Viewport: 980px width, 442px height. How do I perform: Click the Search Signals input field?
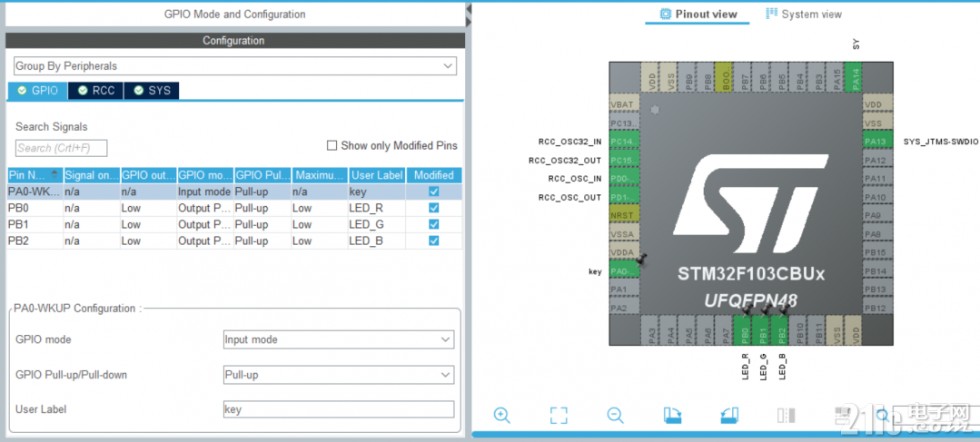coord(61,148)
